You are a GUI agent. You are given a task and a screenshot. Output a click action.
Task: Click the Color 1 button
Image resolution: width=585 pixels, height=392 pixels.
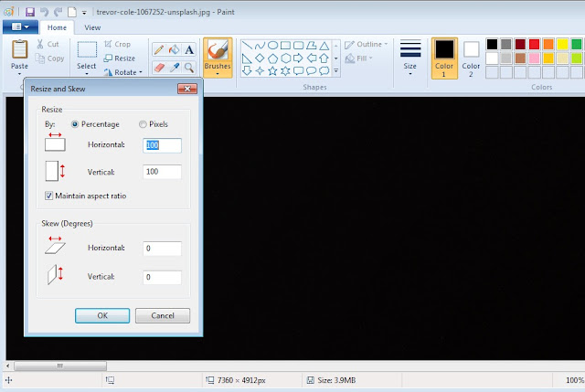point(444,58)
